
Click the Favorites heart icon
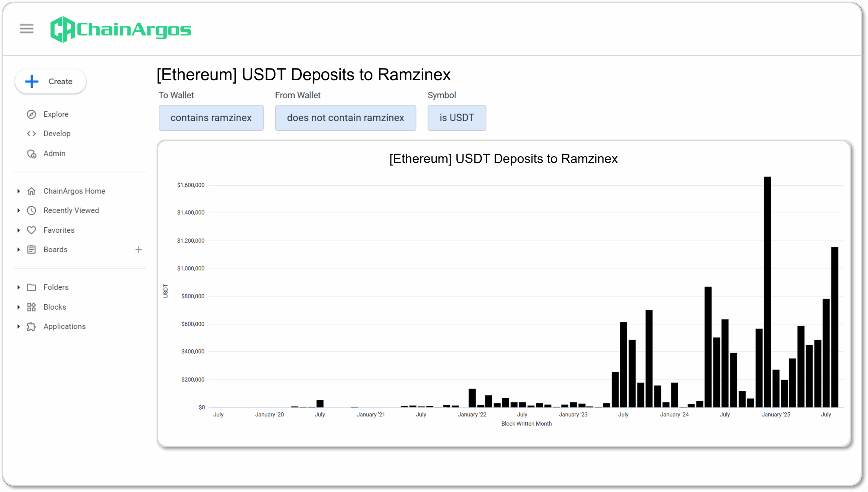[32, 230]
